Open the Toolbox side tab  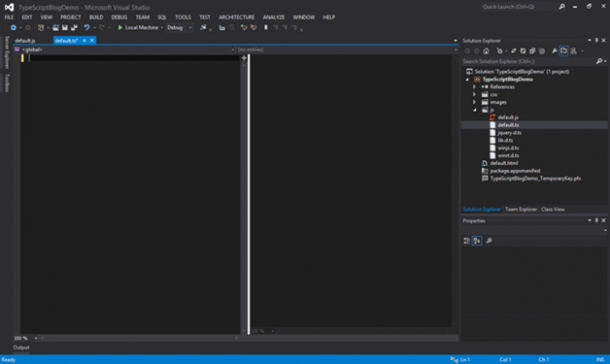coord(7,83)
